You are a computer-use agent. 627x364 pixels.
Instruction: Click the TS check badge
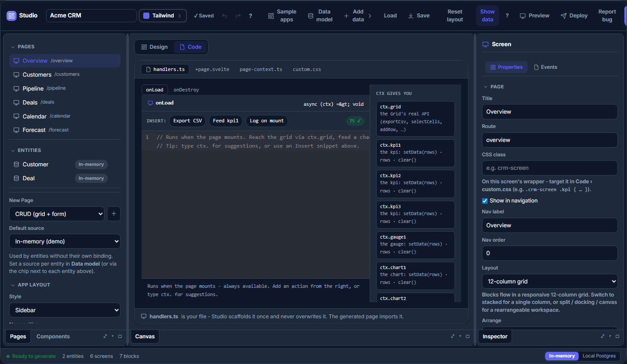pyautogui.click(x=355, y=121)
